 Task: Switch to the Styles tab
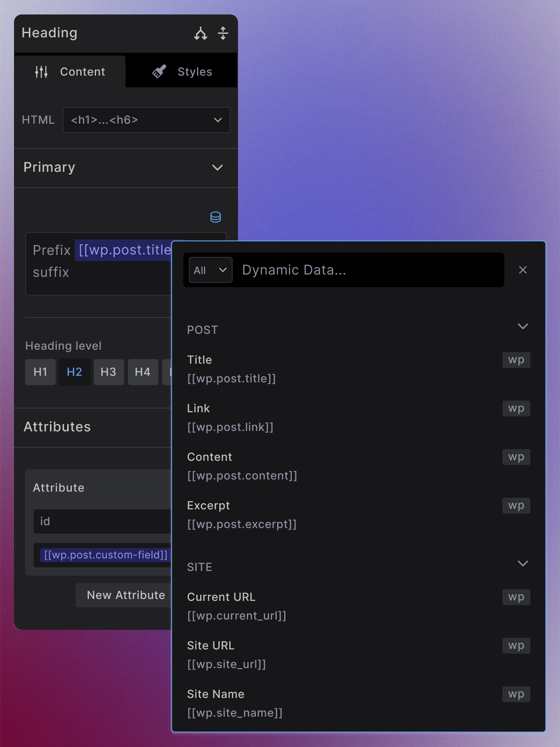coord(194,71)
